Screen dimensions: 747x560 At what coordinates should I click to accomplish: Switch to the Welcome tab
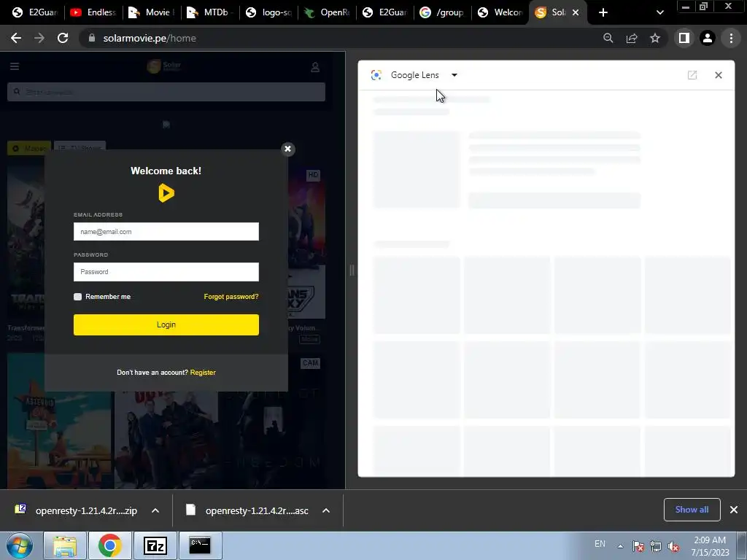point(501,12)
